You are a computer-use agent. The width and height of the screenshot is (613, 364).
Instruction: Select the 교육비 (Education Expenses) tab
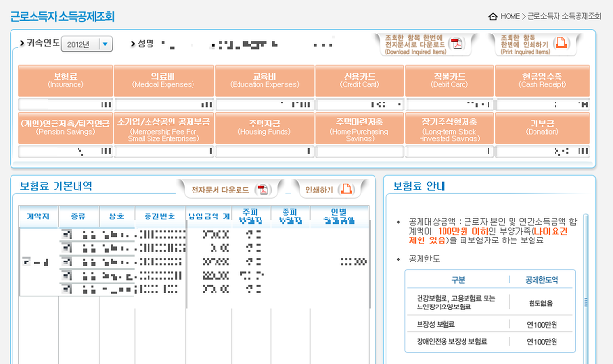click(264, 80)
